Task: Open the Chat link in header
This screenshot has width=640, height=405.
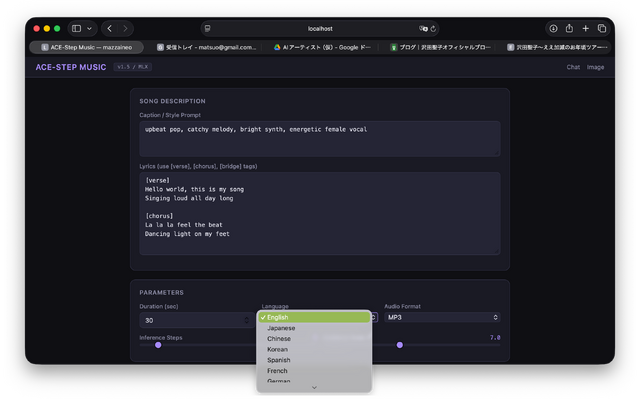Action: [x=573, y=67]
